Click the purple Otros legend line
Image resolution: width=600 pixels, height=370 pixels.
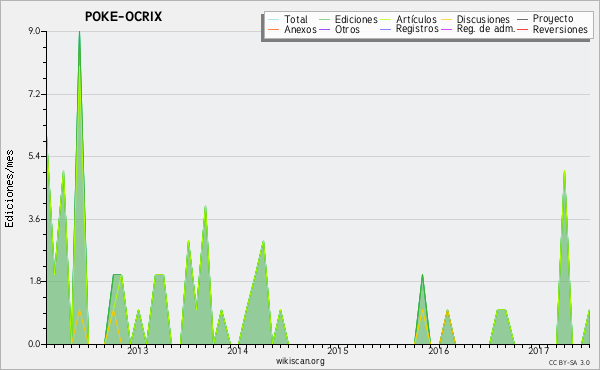coord(324,29)
